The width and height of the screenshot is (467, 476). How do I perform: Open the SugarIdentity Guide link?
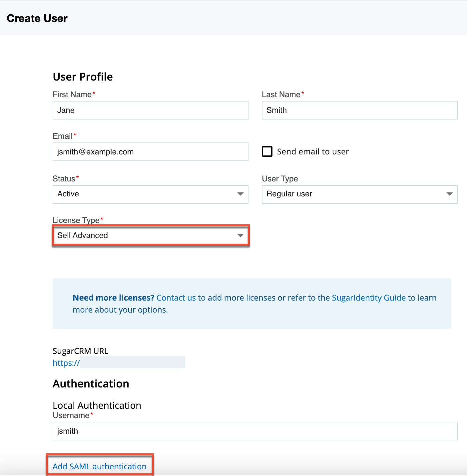pos(369,298)
